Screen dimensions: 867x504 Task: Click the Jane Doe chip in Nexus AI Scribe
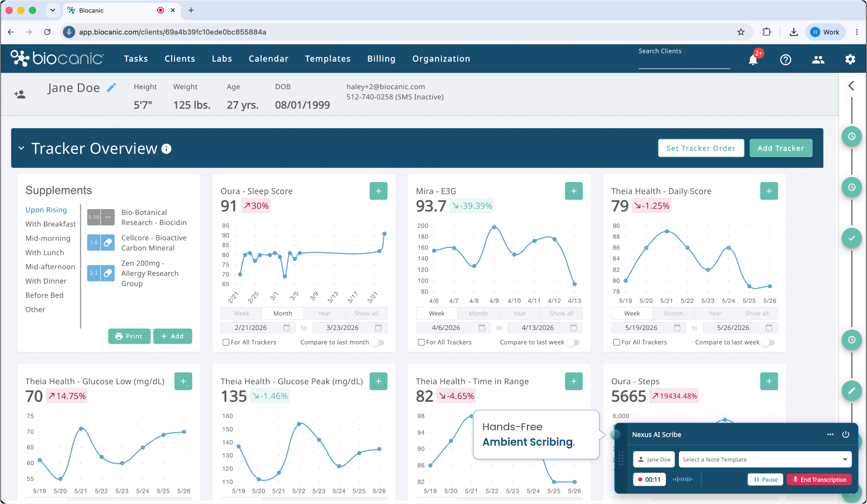654,460
